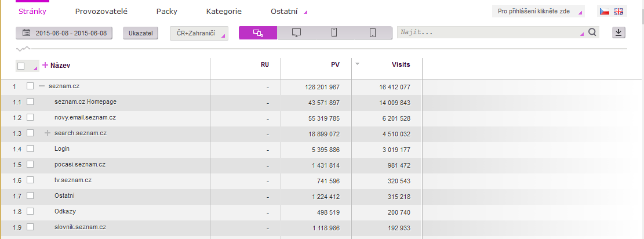Open the Provozovatelé tab

click(x=101, y=11)
